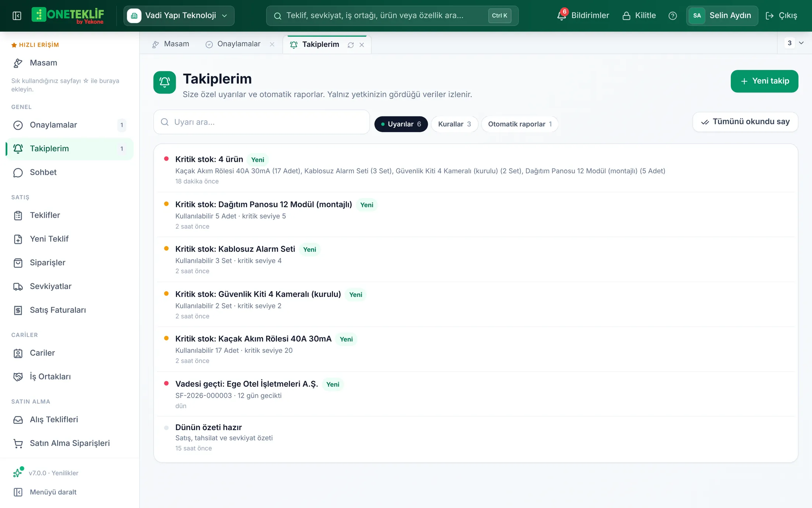Expand the Vadi Yapı Teknoloji company dropdown

point(179,16)
